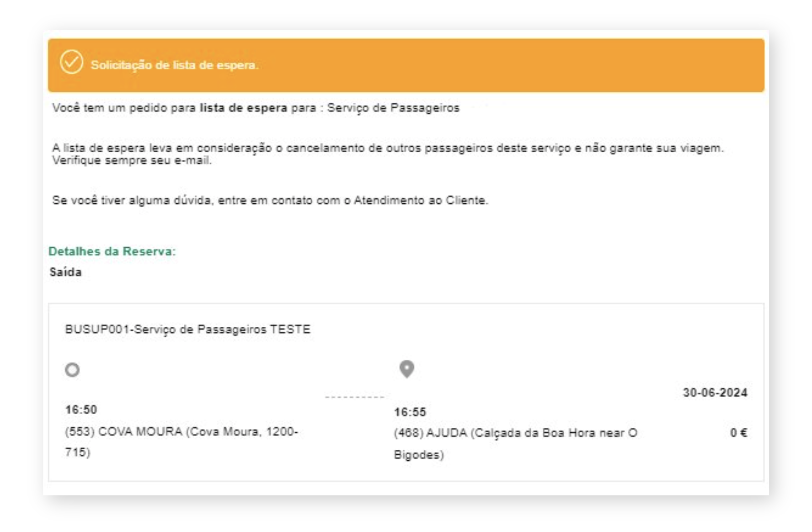Click the waiting list cancellation explanation paragraph

(x=388, y=154)
